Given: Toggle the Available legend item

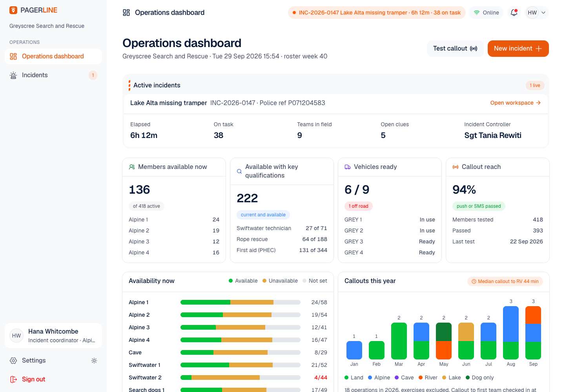Looking at the screenshot, I should coord(243,281).
